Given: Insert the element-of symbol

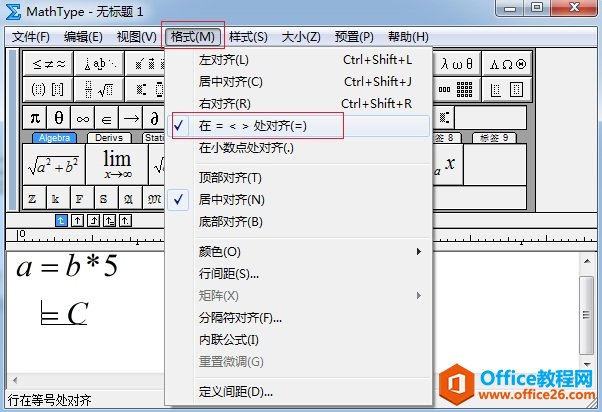Looking at the screenshot, I should click(106, 118).
